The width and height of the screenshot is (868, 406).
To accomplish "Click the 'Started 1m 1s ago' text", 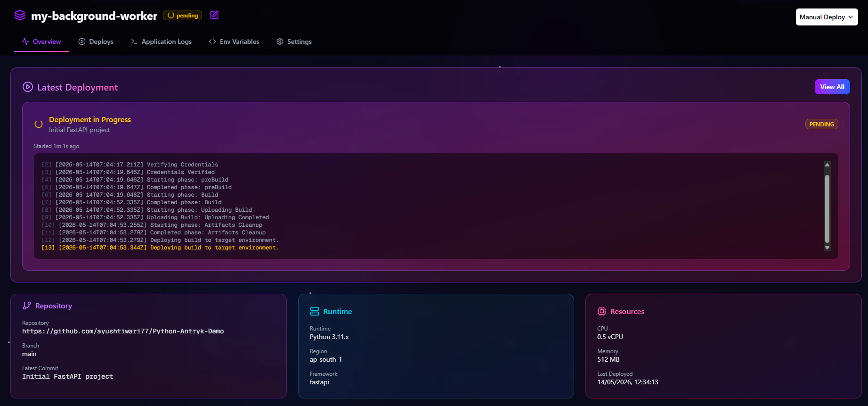I will [57, 146].
